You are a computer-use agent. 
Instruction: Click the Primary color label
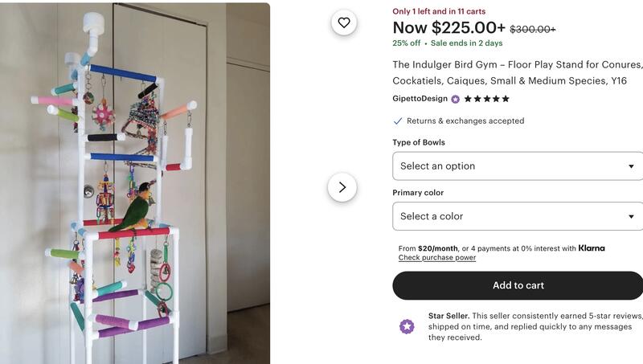418,193
